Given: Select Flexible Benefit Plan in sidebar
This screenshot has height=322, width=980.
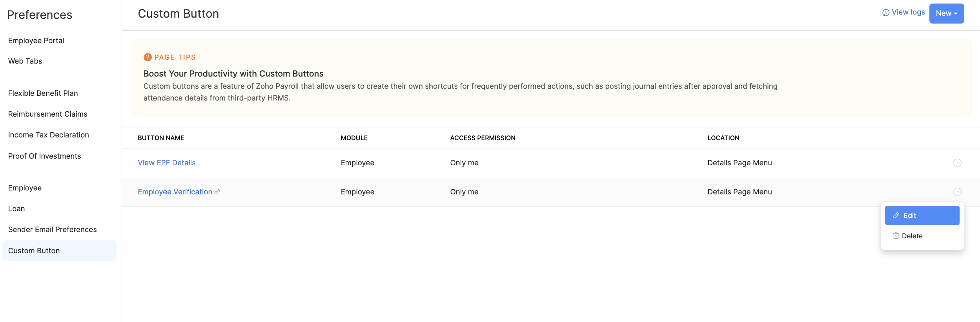Looking at the screenshot, I should [43, 93].
